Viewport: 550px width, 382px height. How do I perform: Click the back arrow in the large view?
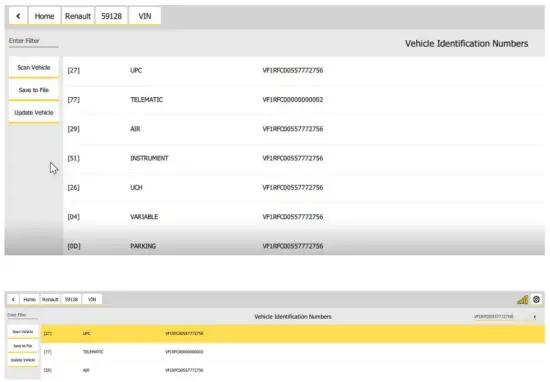[18, 16]
